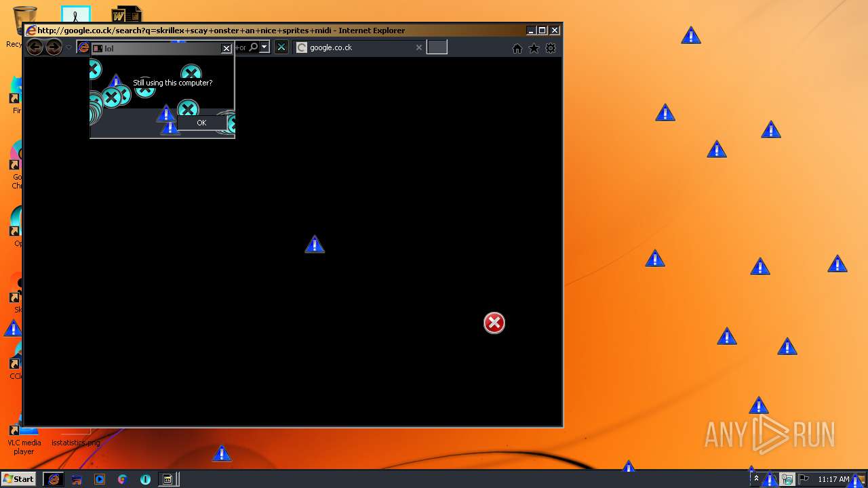Click OK in the 'lol' dialog
This screenshot has height=488, width=868.
201,123
